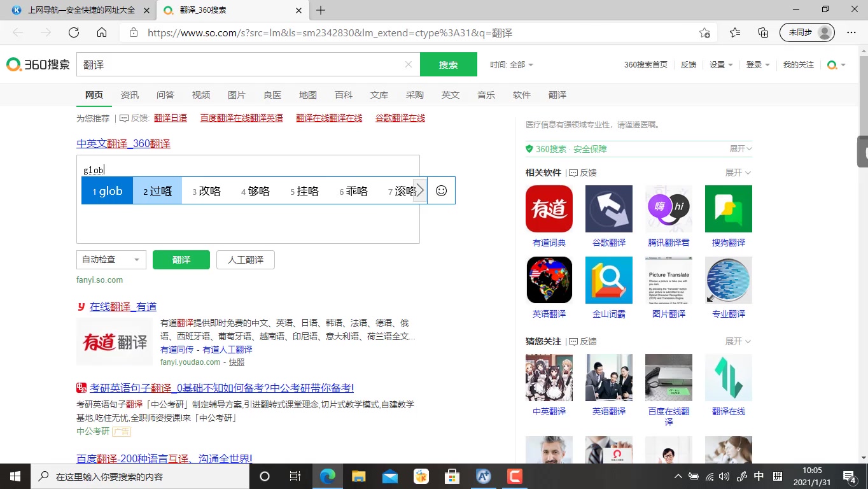Open the 在线翻译_有道 result link
The height and width of the screenshot is (489, 868).
pos(123,306)
